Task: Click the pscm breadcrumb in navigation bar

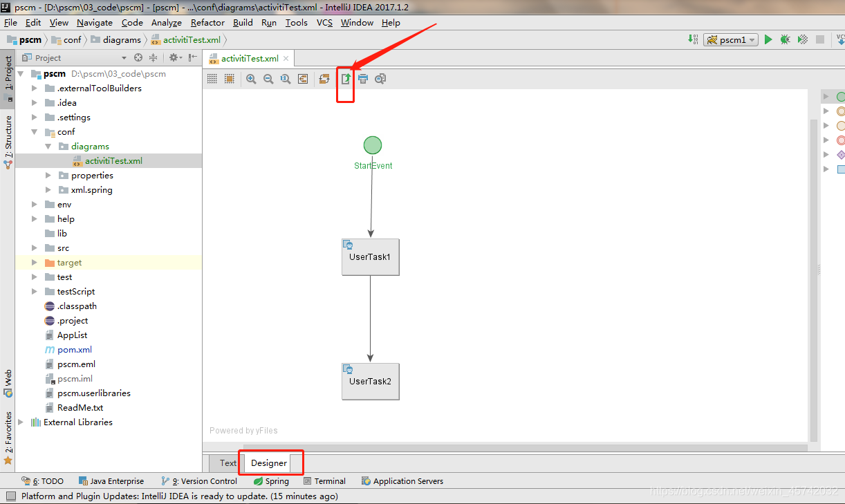Action: (x=24, y=40)
